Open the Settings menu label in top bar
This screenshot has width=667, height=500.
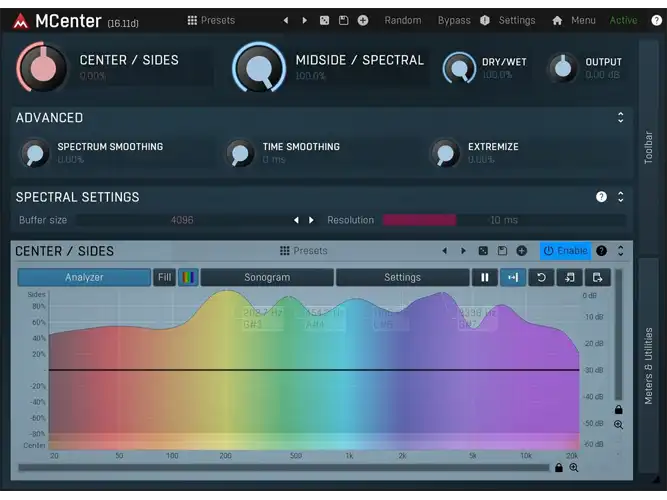517,20
